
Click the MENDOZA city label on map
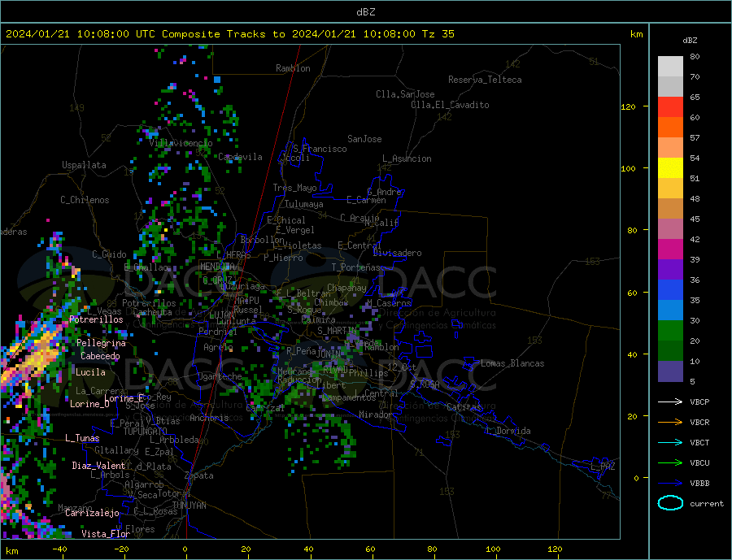point(218,266)
